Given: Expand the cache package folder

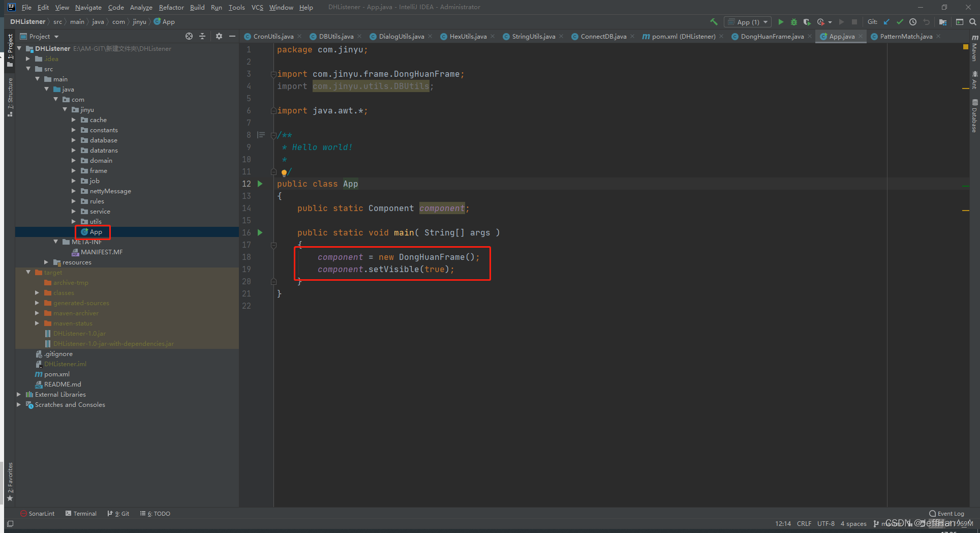Looking at the screenshot, I should coord(74,120).
